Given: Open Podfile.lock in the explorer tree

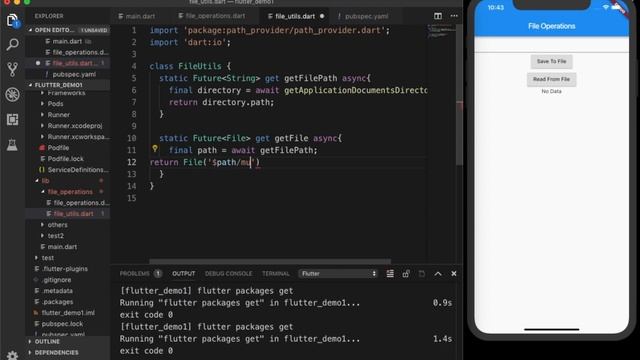Looking at the screenshot, I should 65,159.
